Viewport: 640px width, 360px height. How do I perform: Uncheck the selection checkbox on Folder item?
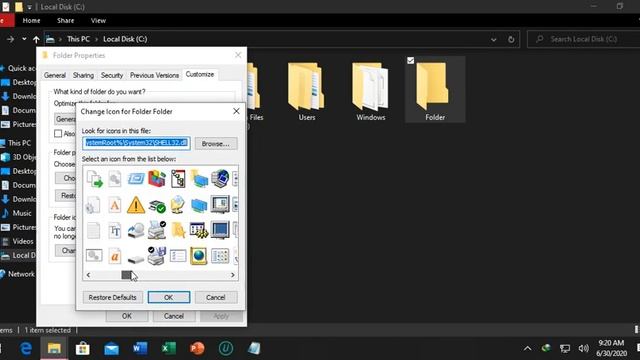[x=411, y=60]
